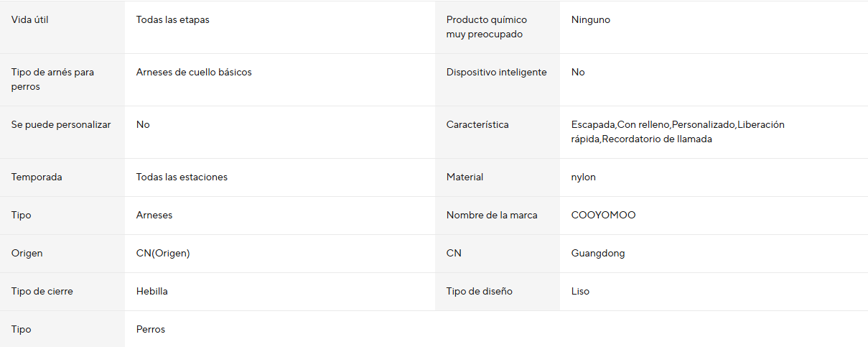The width and height of the screenshot is (868, 347).
Task: Click the 'Temporada' label
Action: point(37,177)
